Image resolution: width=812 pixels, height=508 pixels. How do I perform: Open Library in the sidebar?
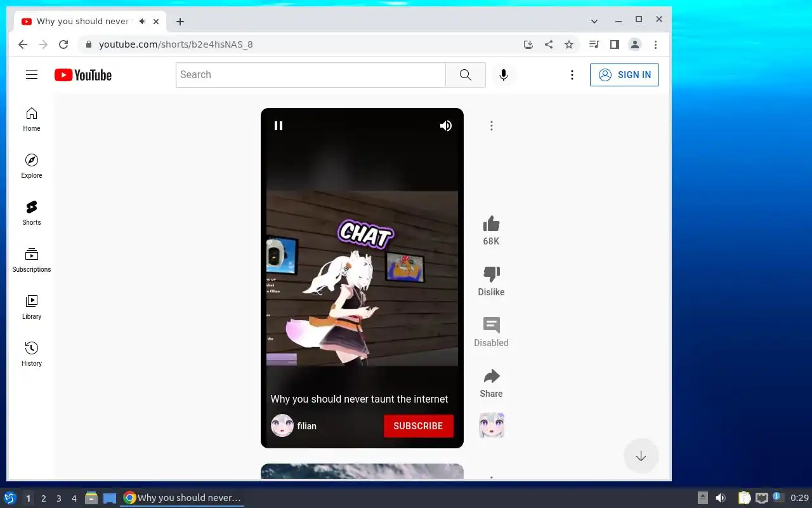click(32, 307)
